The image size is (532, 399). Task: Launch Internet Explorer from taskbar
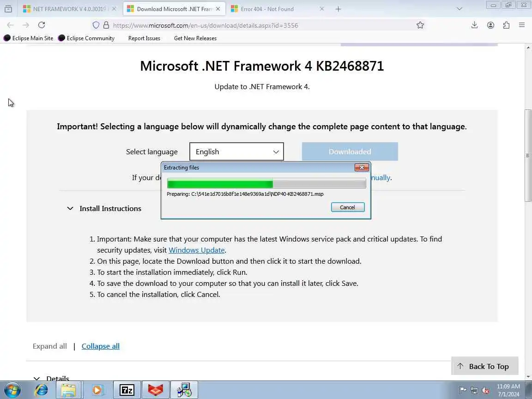(42, 390)
